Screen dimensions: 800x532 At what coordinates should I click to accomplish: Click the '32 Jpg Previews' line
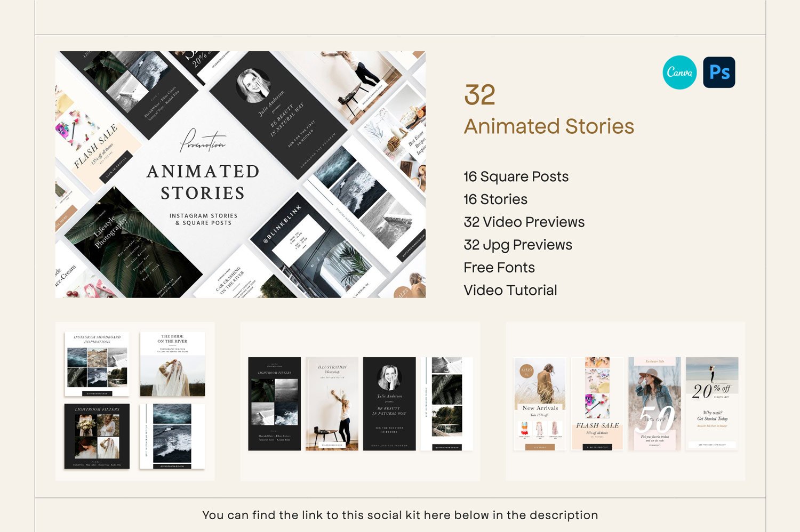tap(518, 245)
